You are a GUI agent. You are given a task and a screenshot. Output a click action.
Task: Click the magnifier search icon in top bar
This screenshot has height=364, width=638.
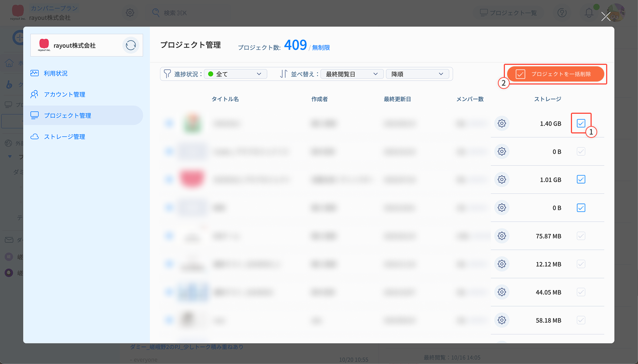point(156,13)
